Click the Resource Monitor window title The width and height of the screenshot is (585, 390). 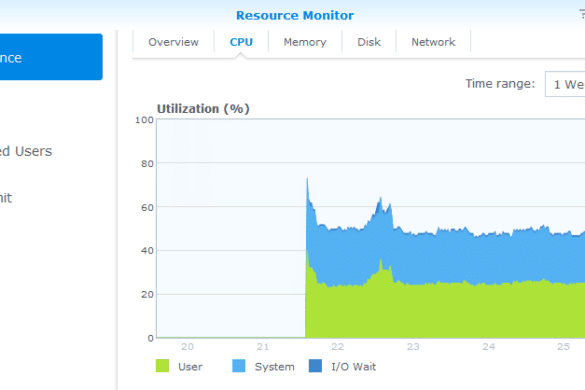[295, 15]
